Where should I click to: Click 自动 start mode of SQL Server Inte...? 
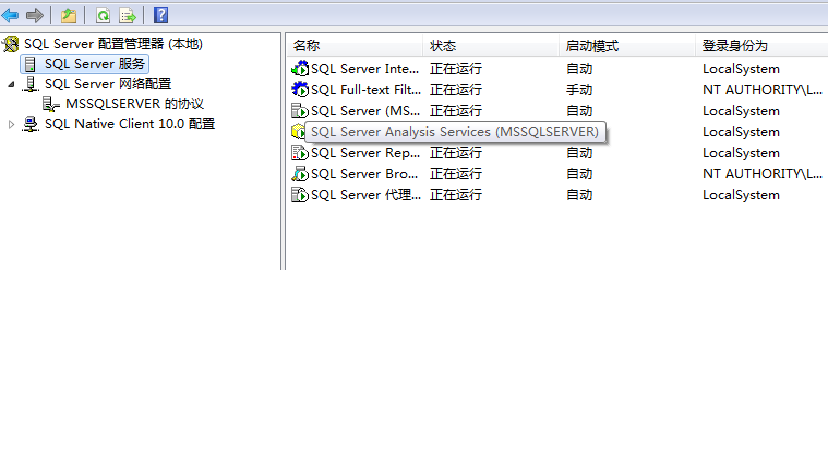579,69
